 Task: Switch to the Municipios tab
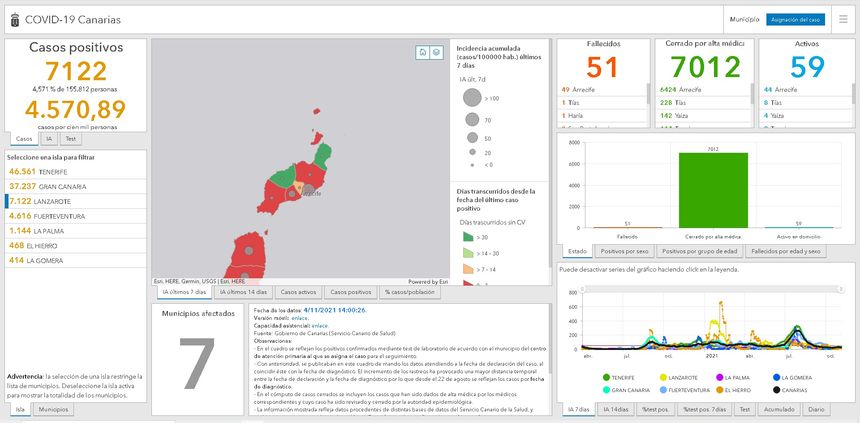53,410
